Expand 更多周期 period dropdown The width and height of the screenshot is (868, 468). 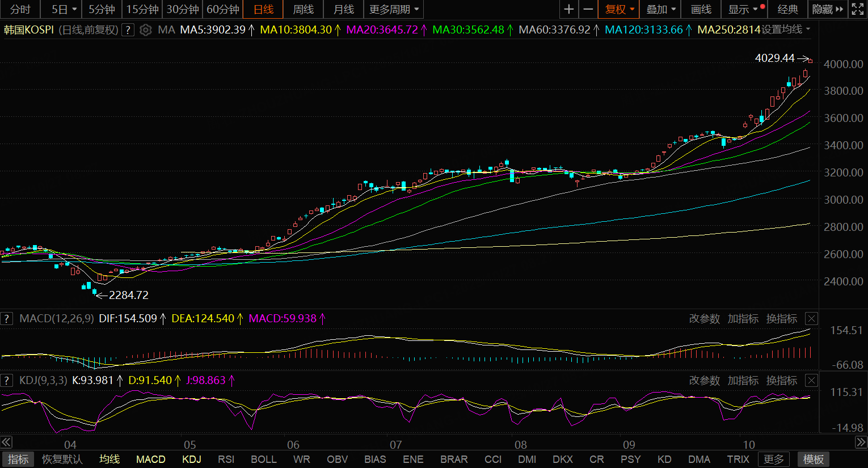tap(394, 10)
